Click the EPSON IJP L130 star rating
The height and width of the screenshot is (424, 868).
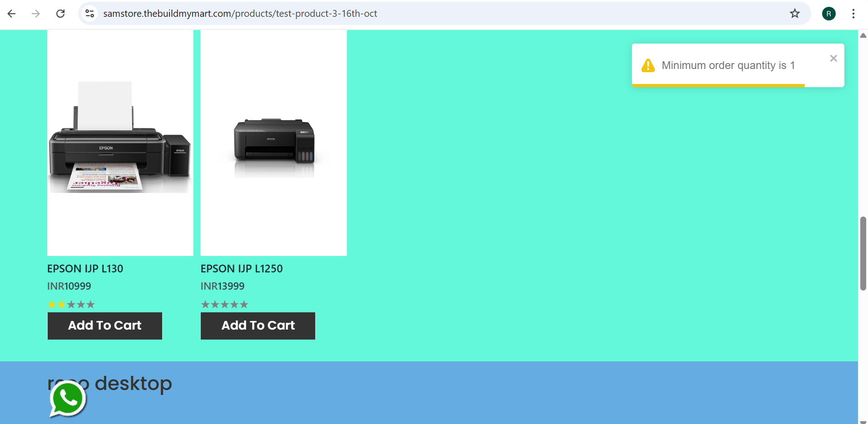tap(71, 305)
